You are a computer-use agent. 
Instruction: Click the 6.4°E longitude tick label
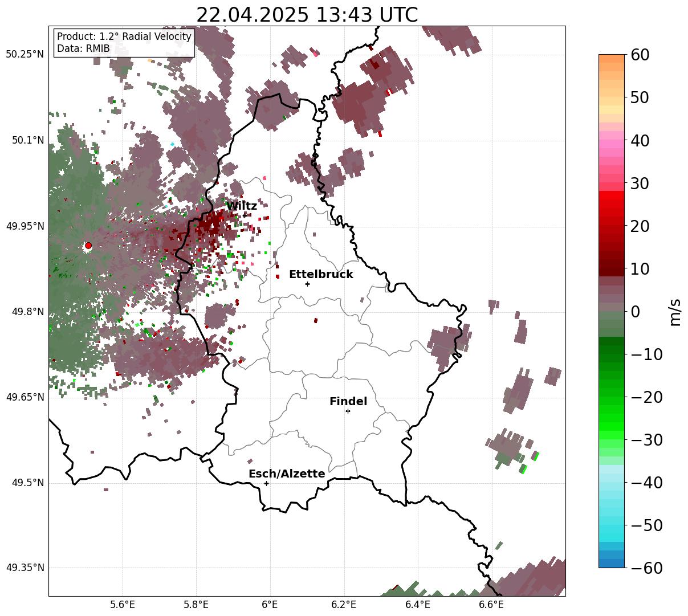(417, 605)
